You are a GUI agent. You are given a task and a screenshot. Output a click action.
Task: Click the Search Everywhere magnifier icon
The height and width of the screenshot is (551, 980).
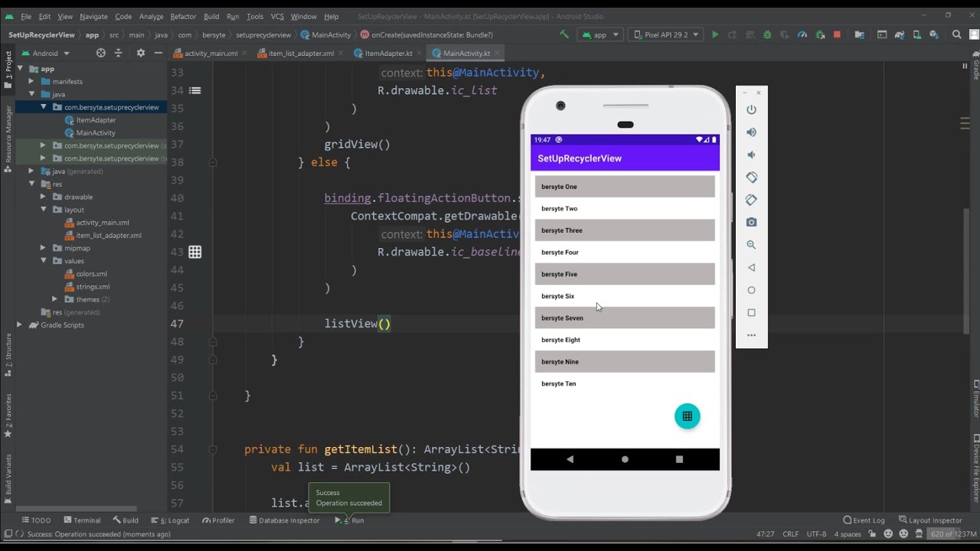(x=956, y=34)
